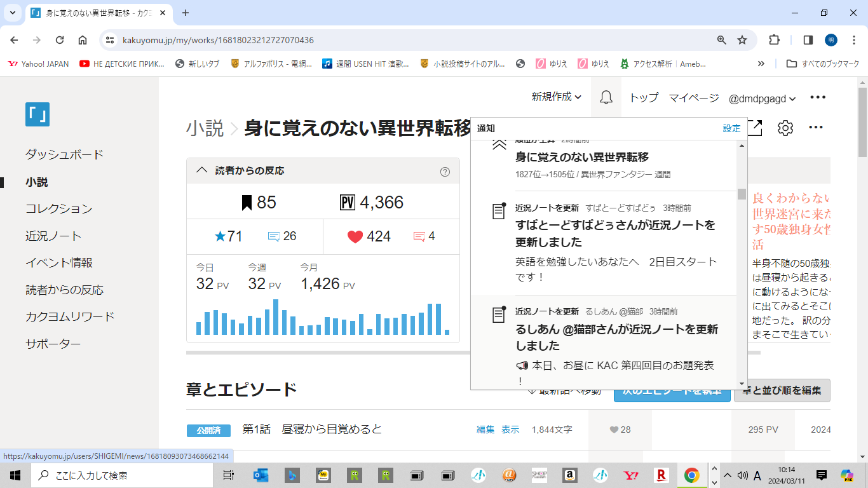Screen dimensions: 868x488
Task: Go to カクヨムリワード in sidebar
Action: tap(70, 316)
